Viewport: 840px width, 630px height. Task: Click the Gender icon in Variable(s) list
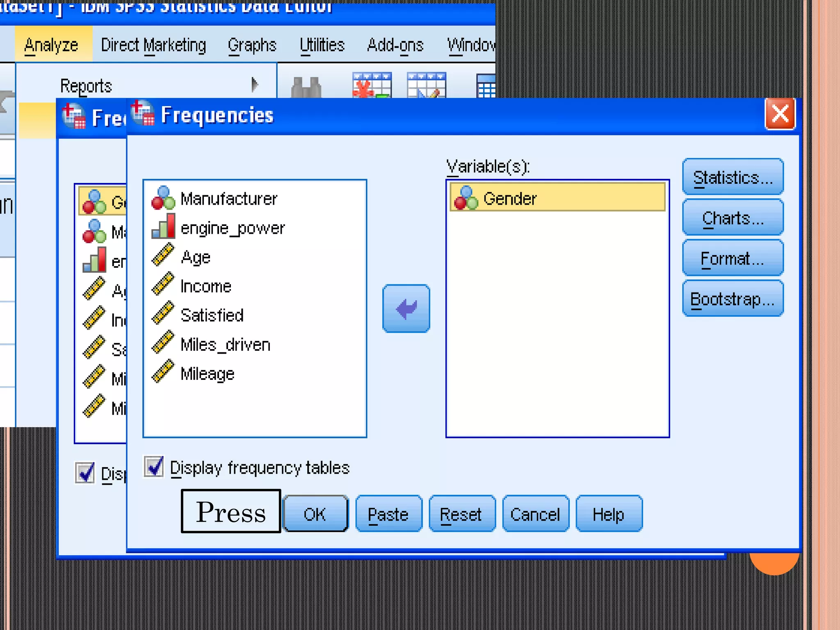(466, 198)
